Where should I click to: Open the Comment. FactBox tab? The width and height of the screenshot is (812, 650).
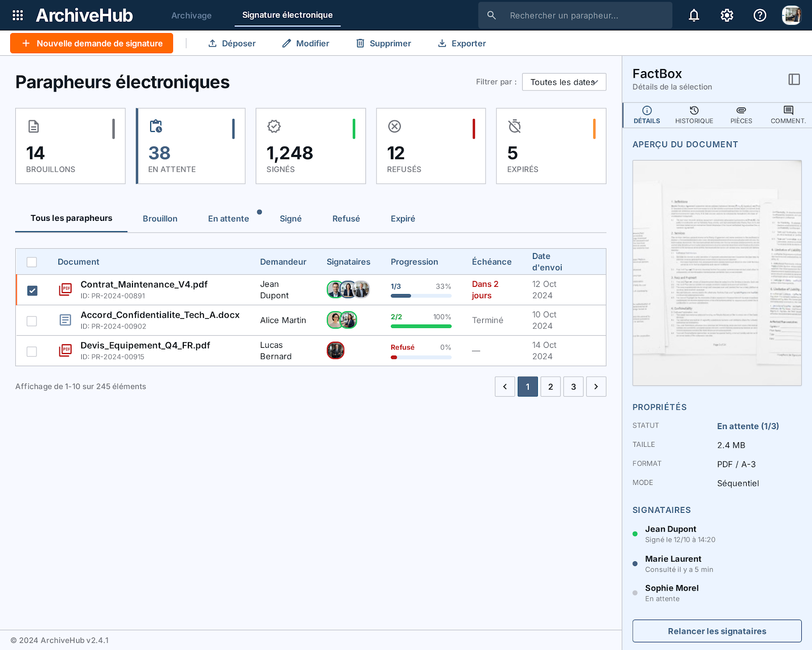click(x=788, y=115)
